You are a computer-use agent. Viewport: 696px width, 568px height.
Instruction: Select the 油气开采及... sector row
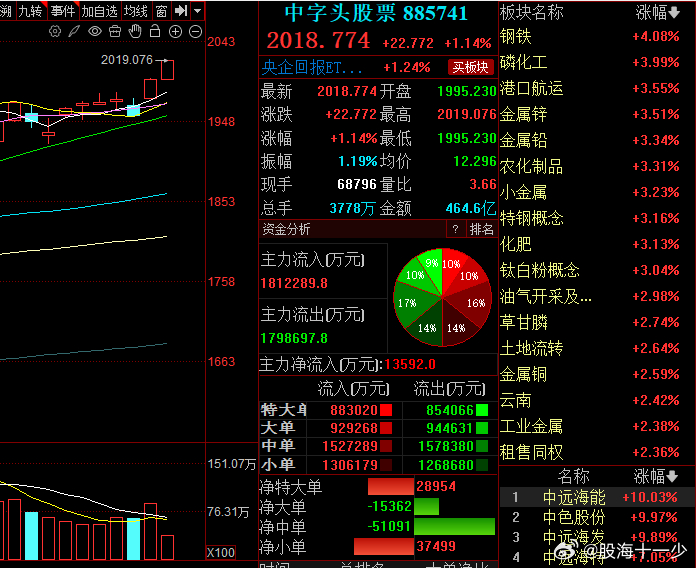597,296
